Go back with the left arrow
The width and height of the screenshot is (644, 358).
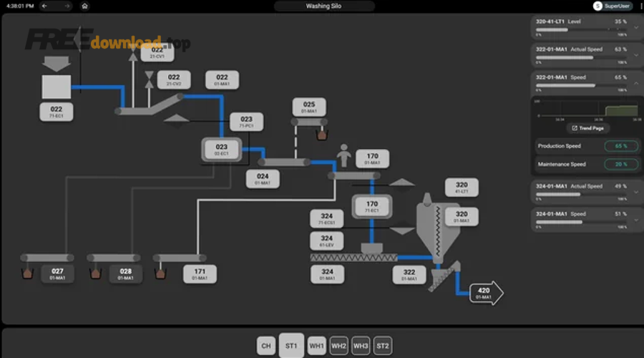click(x=44, y=6)
